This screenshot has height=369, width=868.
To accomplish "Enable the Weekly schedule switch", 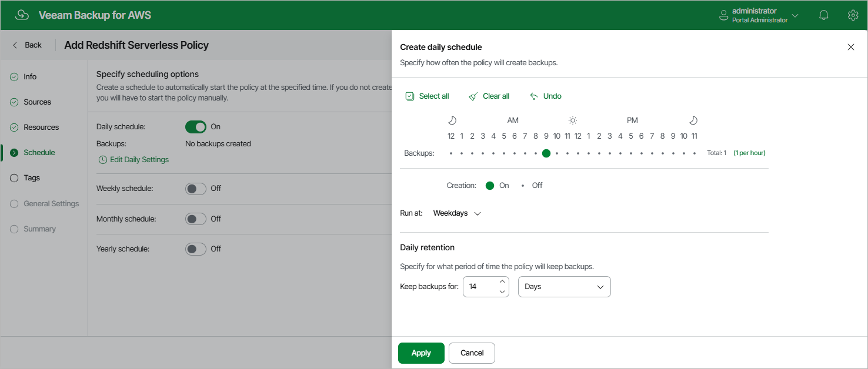I will tap(196, 189).
